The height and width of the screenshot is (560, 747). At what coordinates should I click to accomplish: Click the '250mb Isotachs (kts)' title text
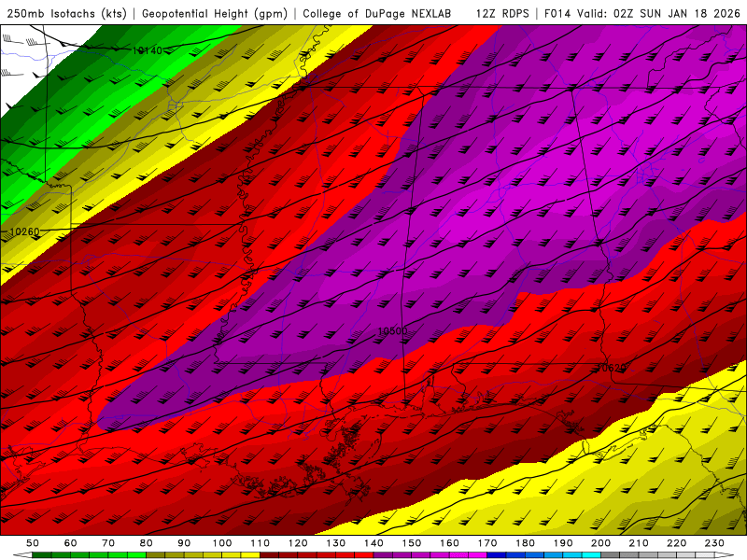pyautogui.click(x=66, y=13)
